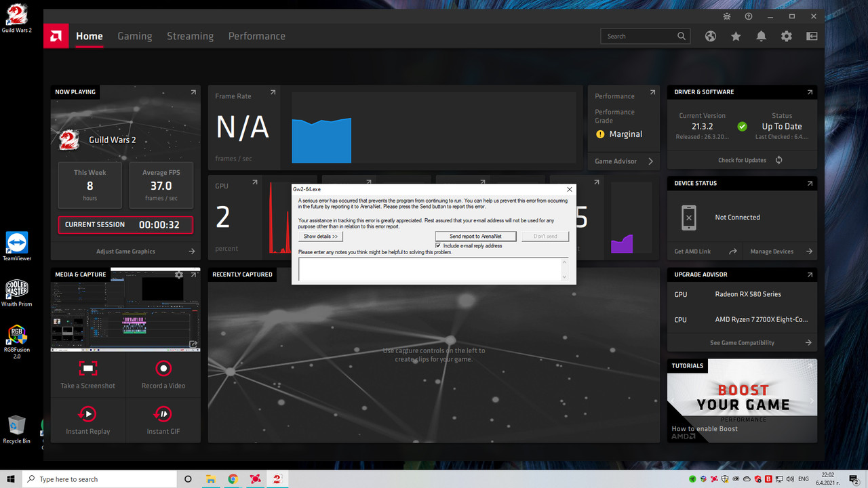Click the Don't send button
The height and width of the screenshot is (488, 868).
tap(545, 237)
